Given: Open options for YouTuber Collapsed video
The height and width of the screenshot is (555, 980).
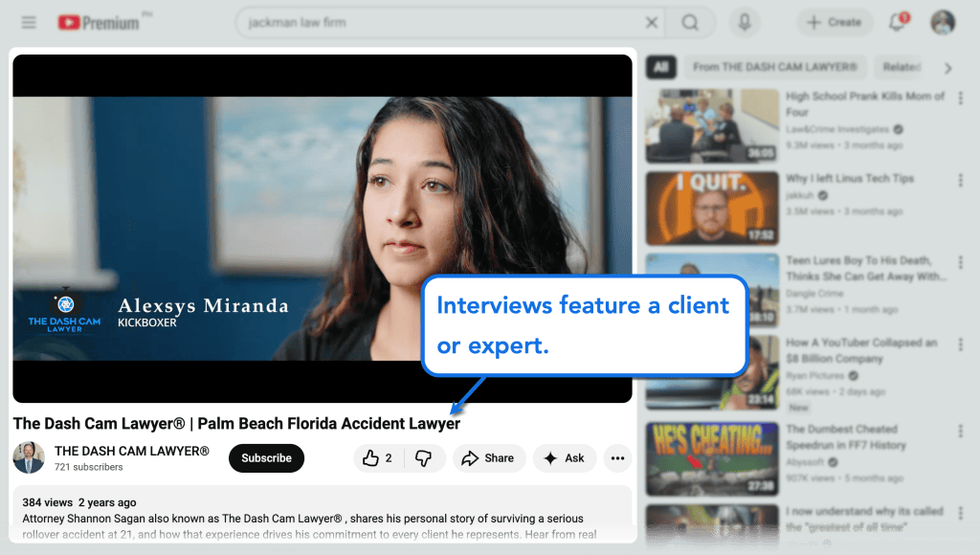Looking at the screenshot, I should pos(961,344).
